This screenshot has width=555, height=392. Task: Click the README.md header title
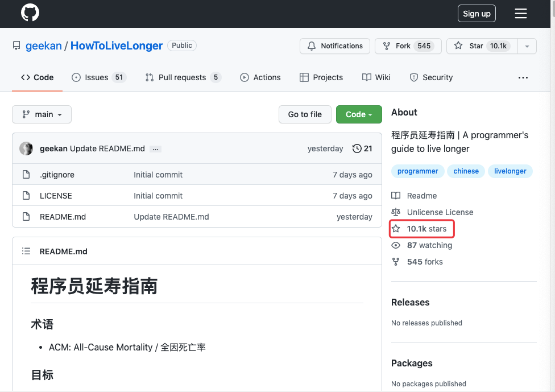point(63,251)
